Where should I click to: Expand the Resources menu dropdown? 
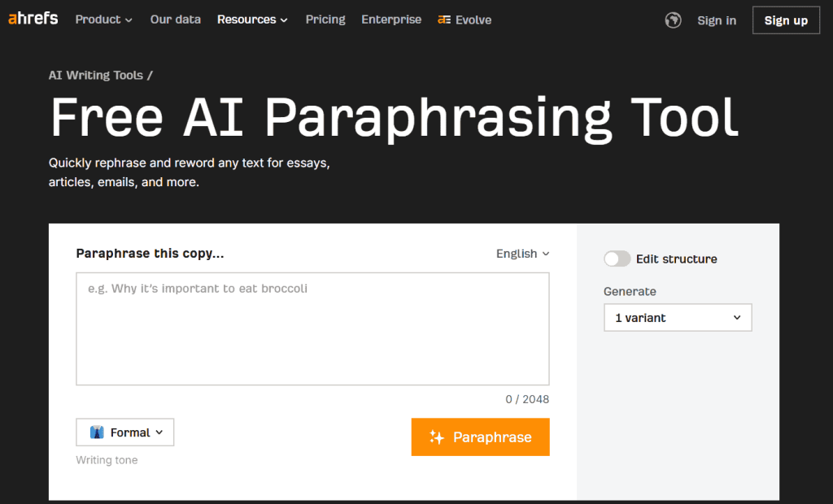252,20
